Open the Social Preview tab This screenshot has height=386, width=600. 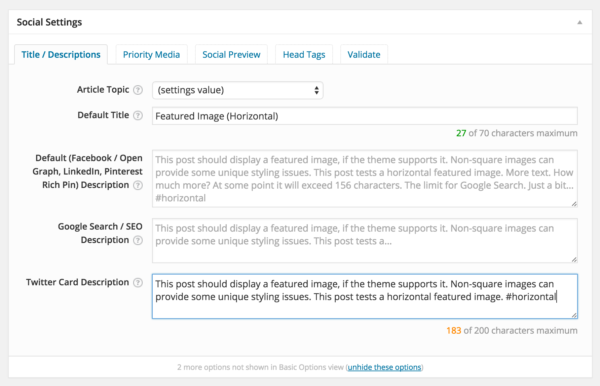231,55
